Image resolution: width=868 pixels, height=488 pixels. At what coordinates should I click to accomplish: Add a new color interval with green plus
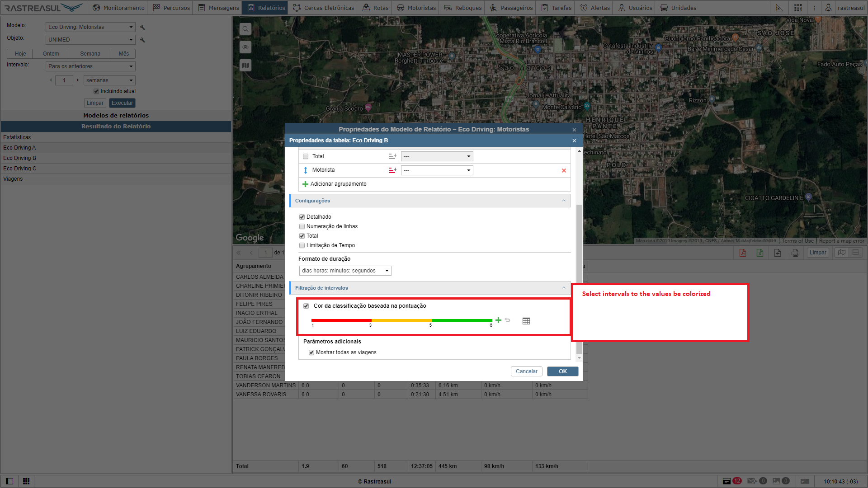(498, 320)
